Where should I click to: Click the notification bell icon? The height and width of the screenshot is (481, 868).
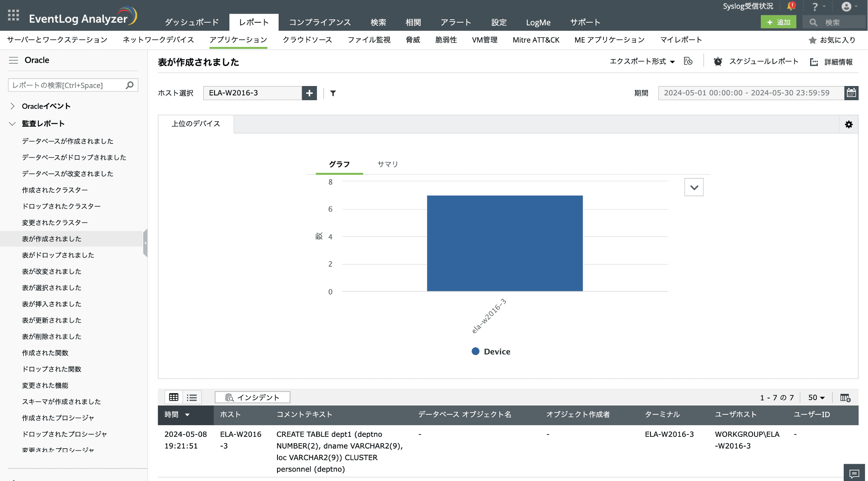coord(791,6)
